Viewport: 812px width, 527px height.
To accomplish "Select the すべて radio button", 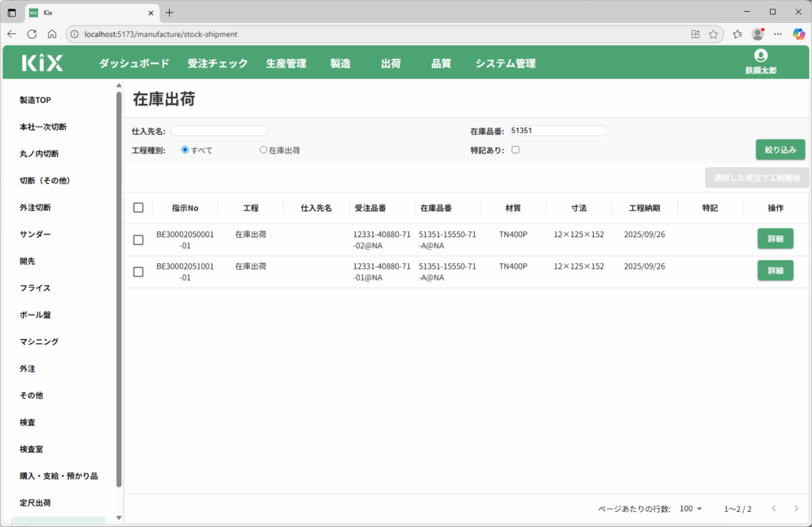I will [x=186, y=150].
